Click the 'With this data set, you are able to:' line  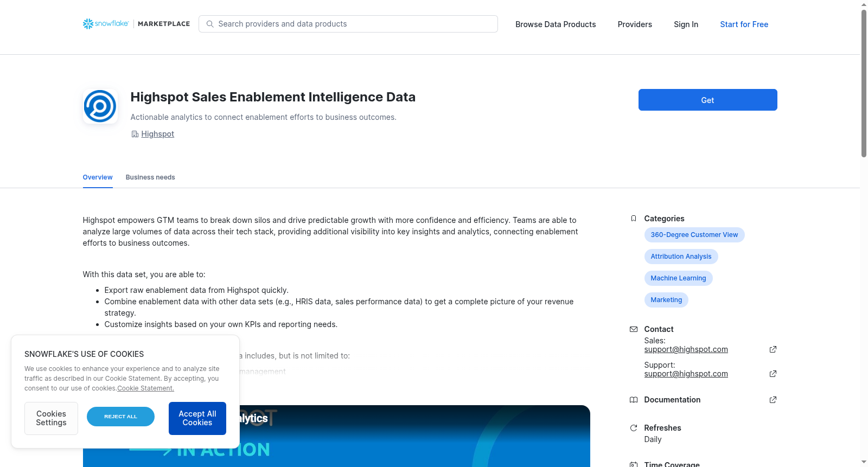click(x=144, y=274)
